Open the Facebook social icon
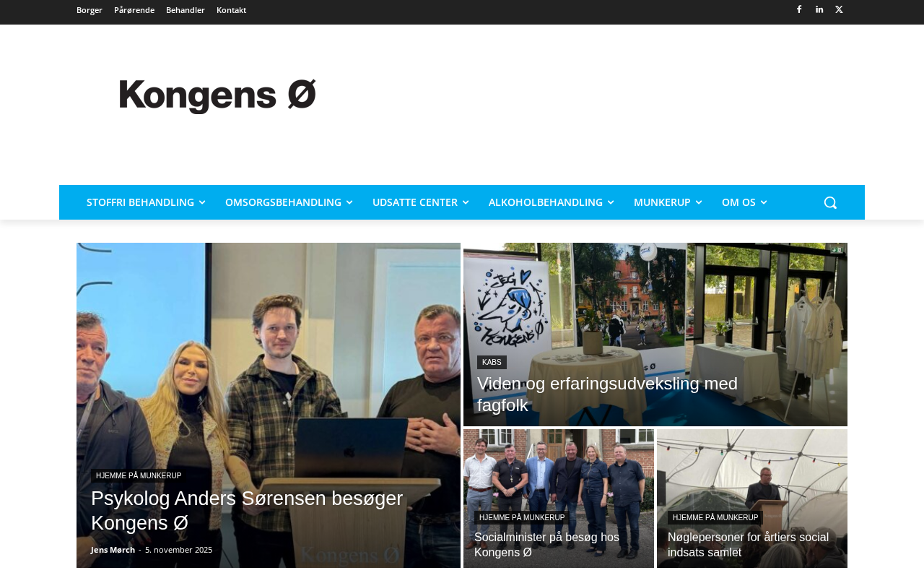The width and height of the screenshot is (924, 578). [x=799, y=9]
